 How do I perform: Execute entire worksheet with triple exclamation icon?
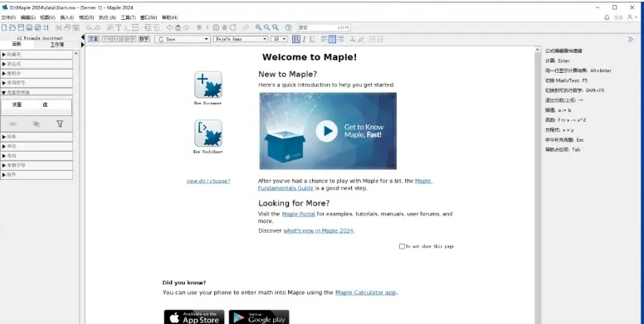199,27
